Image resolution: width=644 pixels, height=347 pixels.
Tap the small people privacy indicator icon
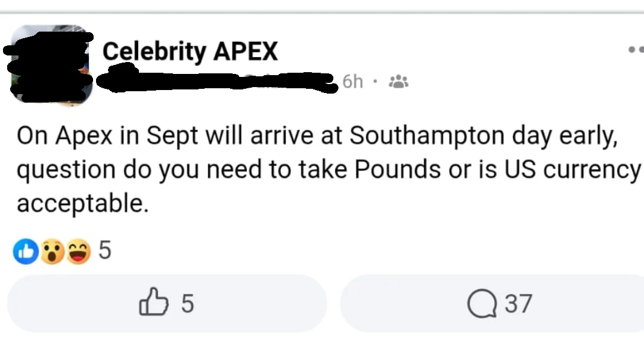[x=397, y=81]
